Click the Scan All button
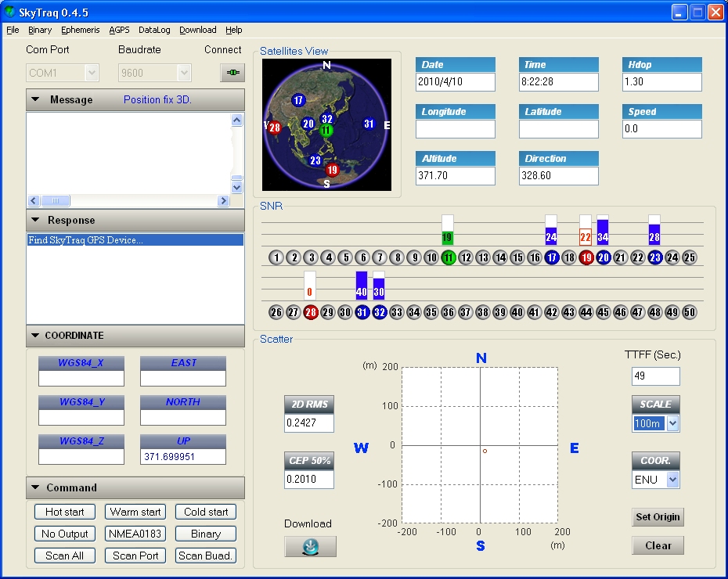 tap(64, 556)
